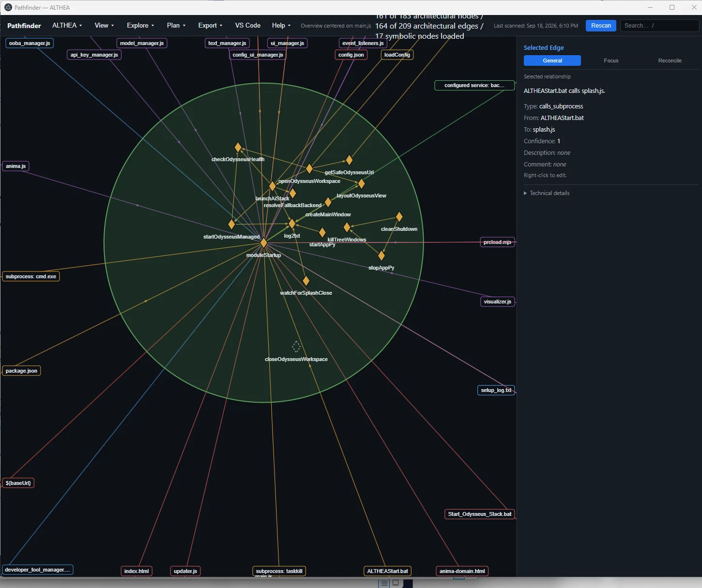Select the setup_log.txt file node
The image size is (702, 588).
click(496, 390)
